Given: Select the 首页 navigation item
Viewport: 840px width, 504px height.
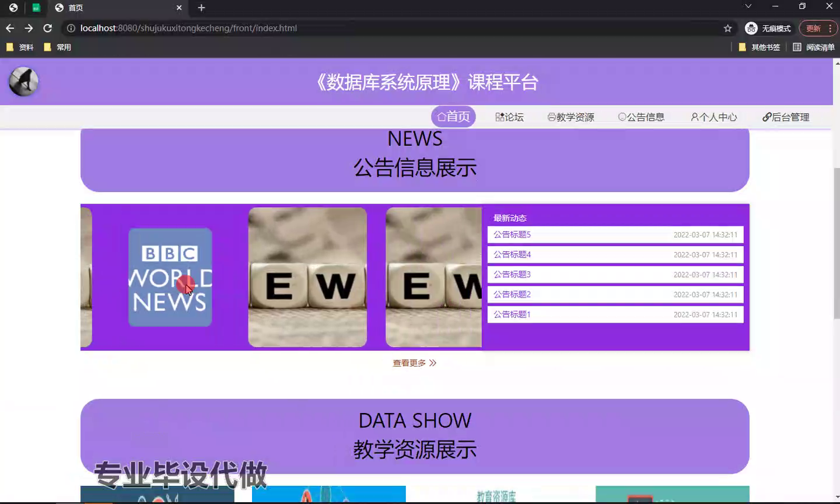Looking at the screenshot, I should pos(453,117).
